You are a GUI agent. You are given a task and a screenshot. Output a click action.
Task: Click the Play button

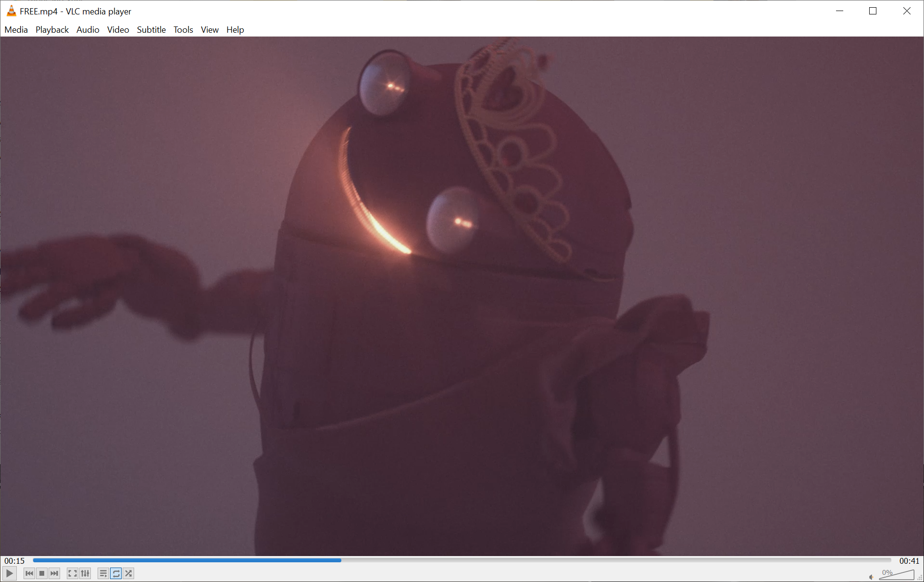click(10, 573)
